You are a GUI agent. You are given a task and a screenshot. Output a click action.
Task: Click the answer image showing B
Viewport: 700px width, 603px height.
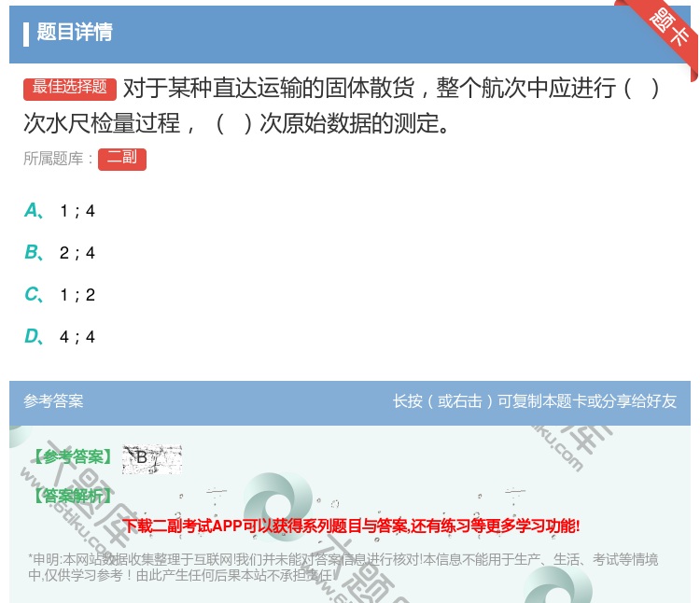click(x=152, y=459)
